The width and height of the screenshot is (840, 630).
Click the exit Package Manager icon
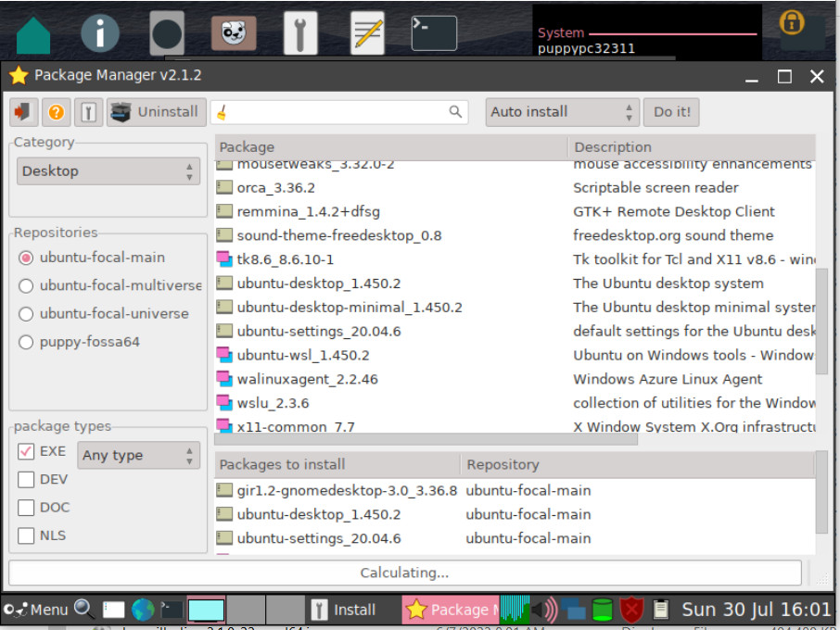(x=23, y=112)
